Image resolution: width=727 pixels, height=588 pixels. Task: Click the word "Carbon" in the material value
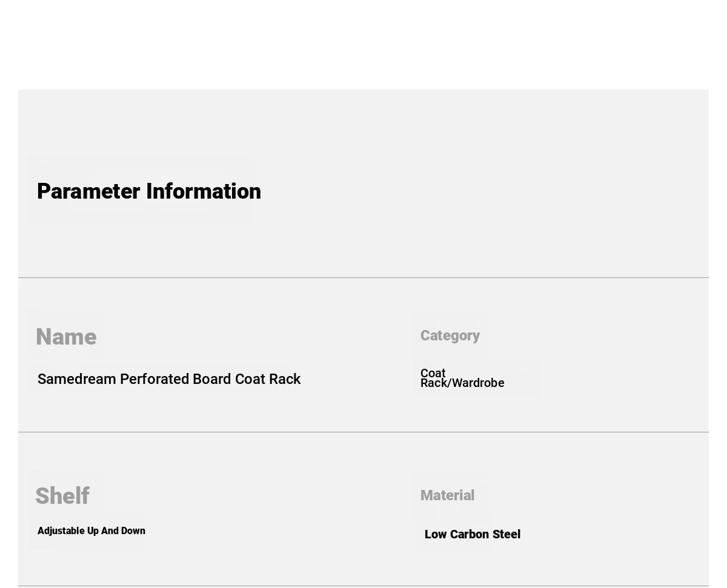[x=469, y=534]
